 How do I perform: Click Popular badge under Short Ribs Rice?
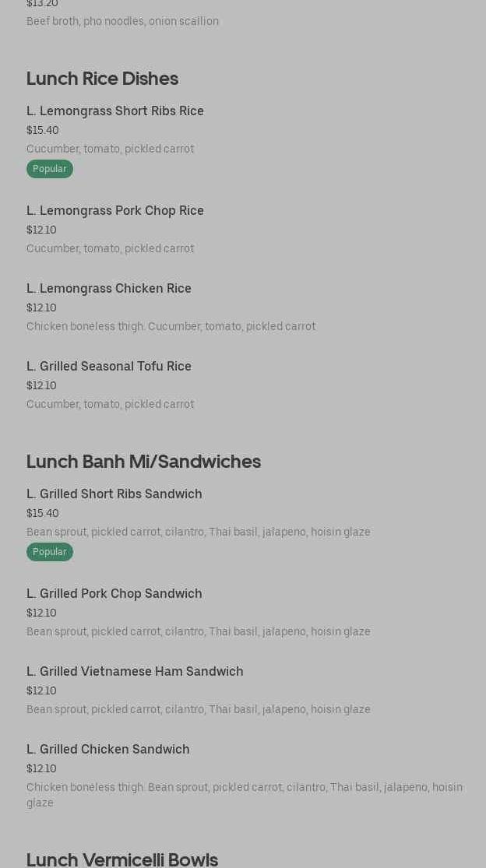point(50,169)
